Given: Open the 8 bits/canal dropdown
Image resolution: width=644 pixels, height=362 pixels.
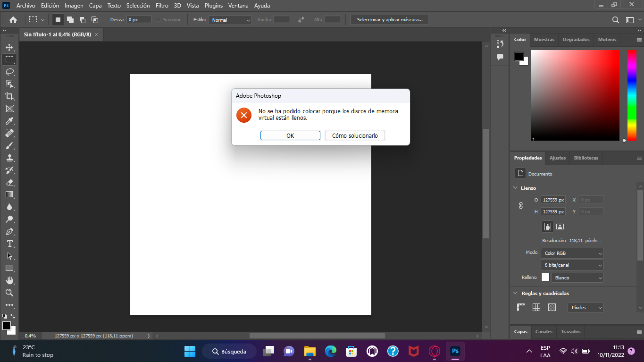Looking at the screenshot, I should [572, 265].
